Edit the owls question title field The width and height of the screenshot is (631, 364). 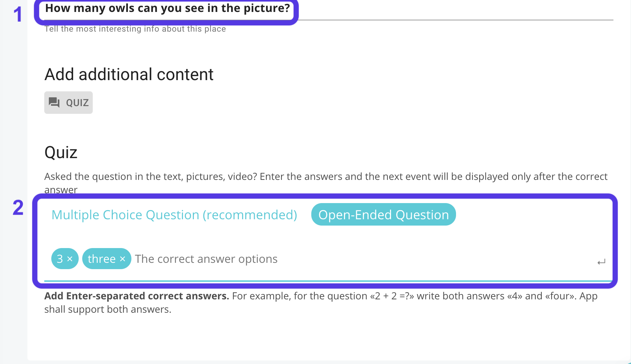(168, 8)
